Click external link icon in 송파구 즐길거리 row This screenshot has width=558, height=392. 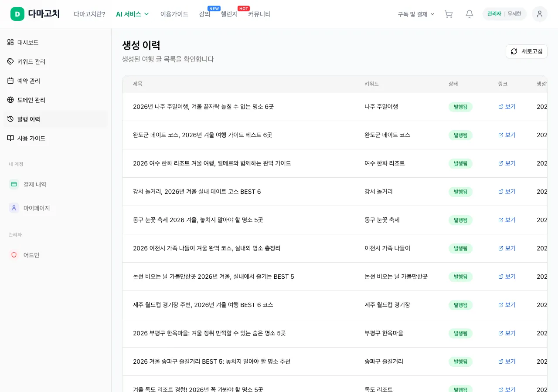(x=501, y=362)
